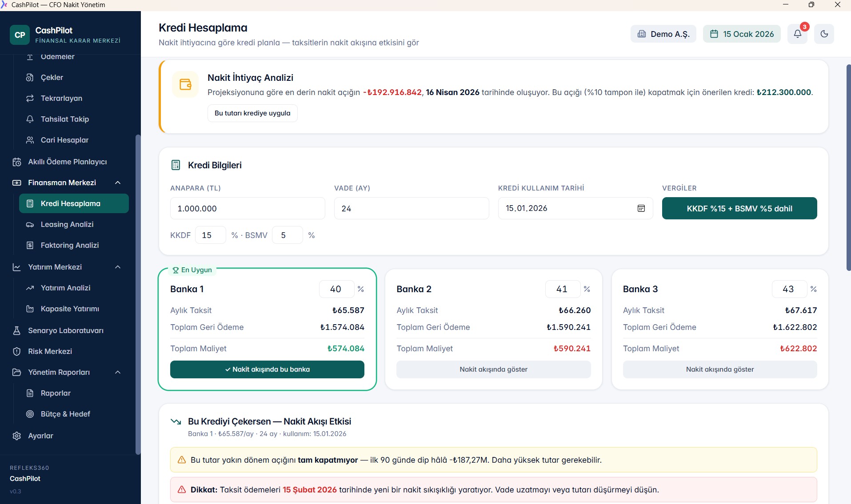Click the calculator icon beside Kredi Bilgileri
The image size is (851, 504).
coord(176,165)
